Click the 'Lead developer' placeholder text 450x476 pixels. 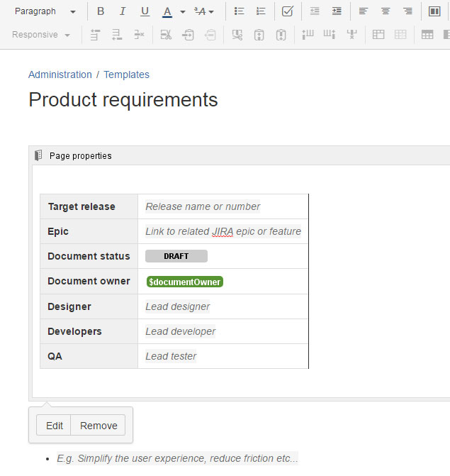[181, 331]
